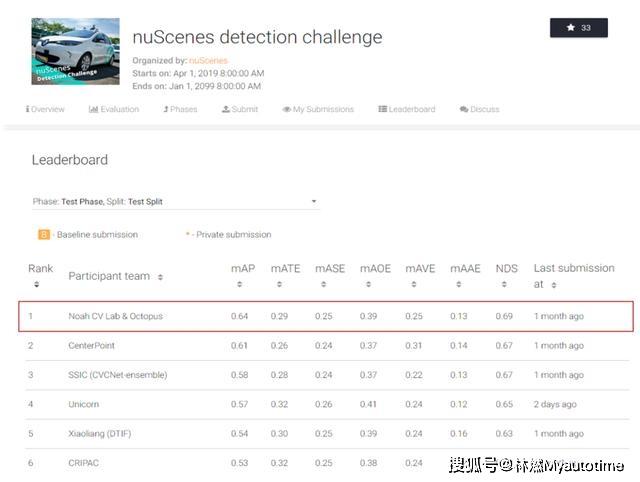Sort by Participant team sort arrows
Screen dimensions: 640x482
pos(160,277)
